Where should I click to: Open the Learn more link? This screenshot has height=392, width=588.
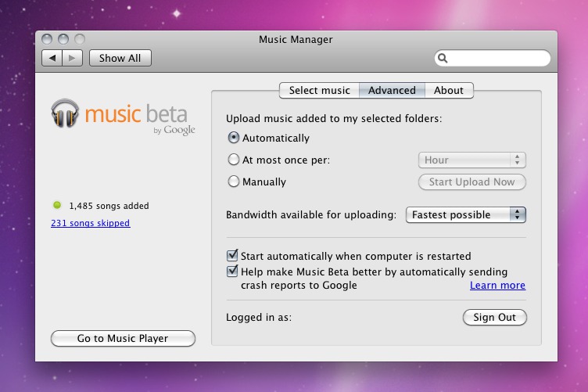click(497, 286)
